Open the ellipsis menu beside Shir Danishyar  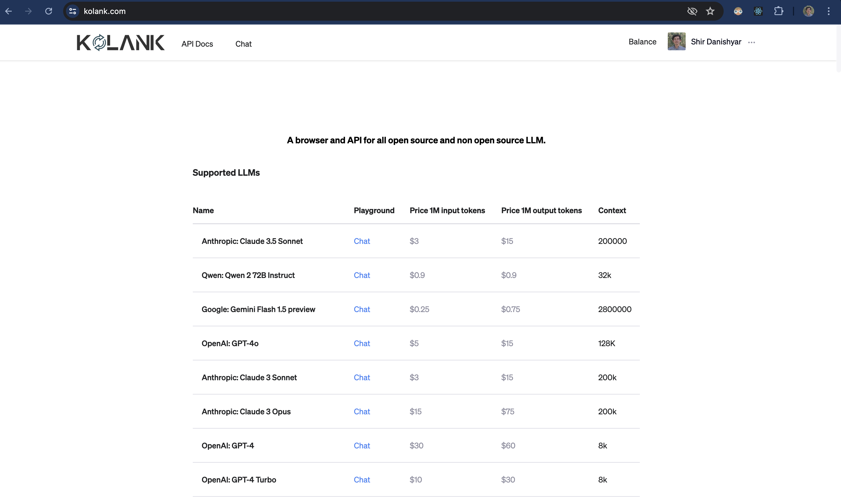(x=751, y=42)
